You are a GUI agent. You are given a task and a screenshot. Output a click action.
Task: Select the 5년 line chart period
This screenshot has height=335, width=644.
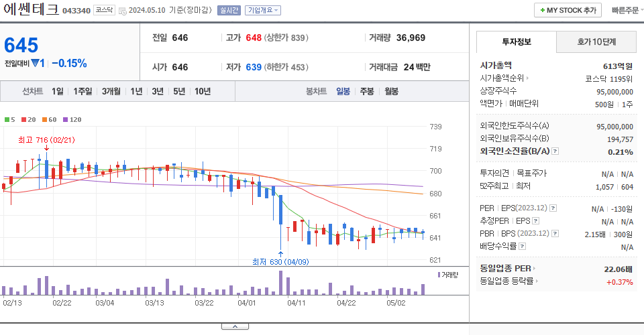pyautogui.click(x=179, y=91)
